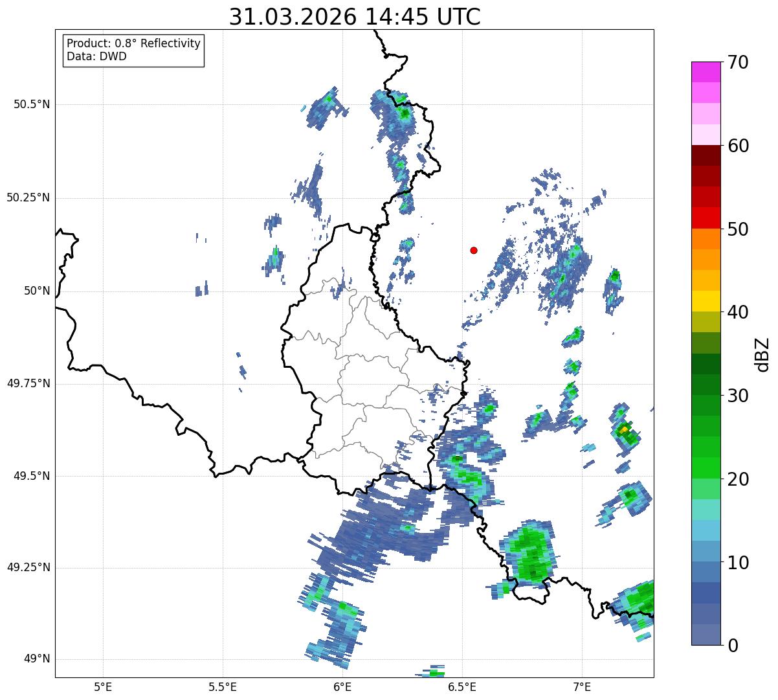Click the bright green colorbar swatch at 20
The width and height of the screenshot is (778, 700).
(x=706, y=468)
